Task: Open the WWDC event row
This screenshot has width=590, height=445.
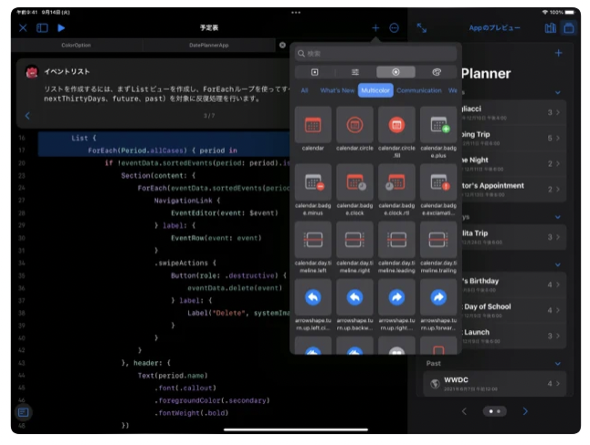Action: click(x=495, y=383)
